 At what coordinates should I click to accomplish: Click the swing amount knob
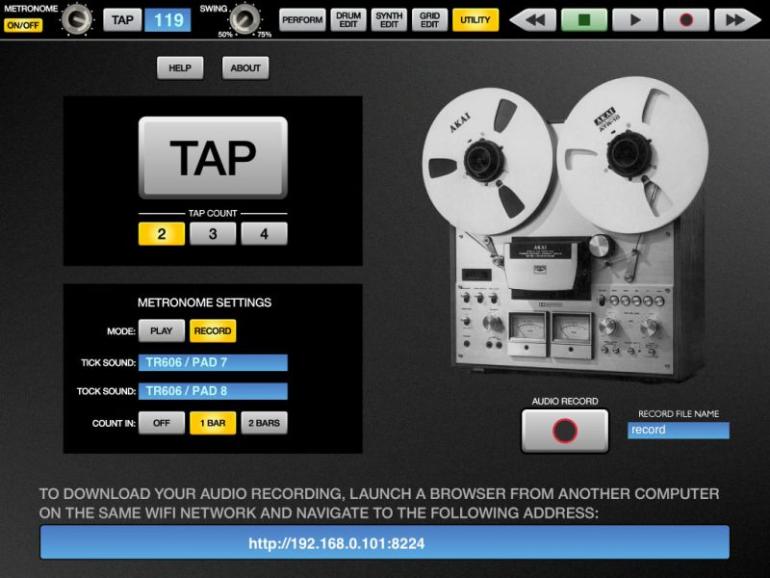coord(245,19)
